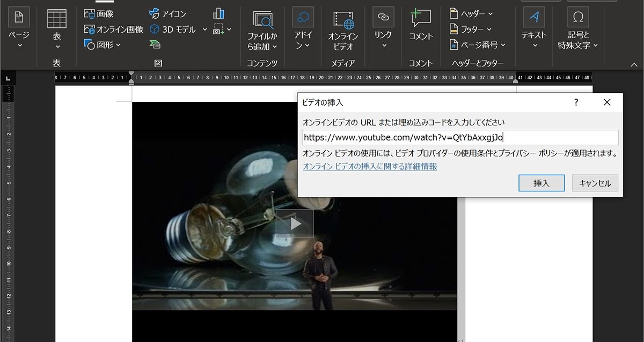
Task: Add a new コメント (comment)
Action: click(x=421, y=24)
